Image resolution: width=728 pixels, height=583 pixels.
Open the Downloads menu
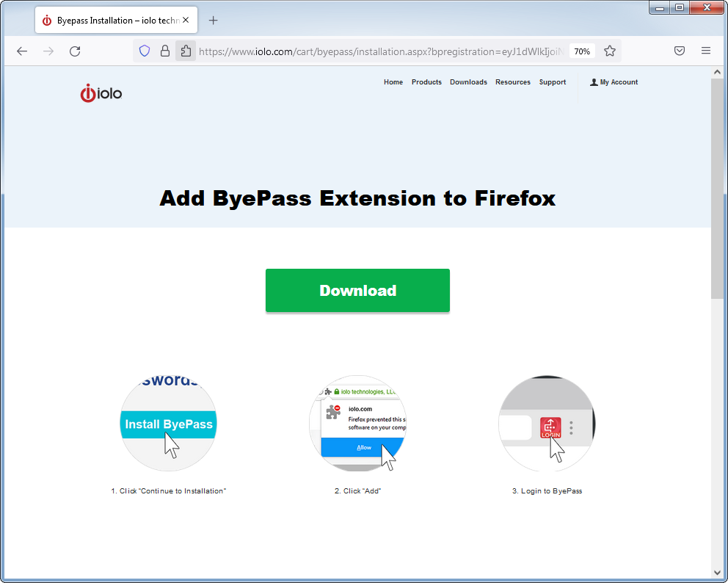coord(468,82)
